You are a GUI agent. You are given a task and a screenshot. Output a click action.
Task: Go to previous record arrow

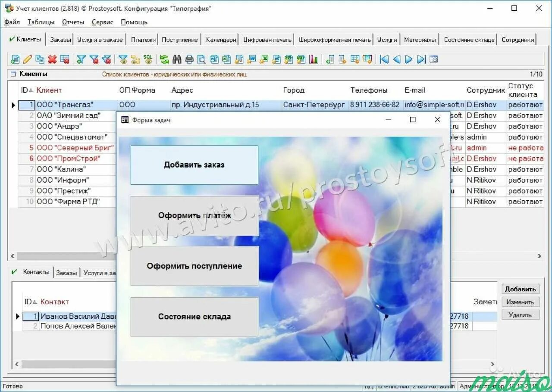click(397, 59)
